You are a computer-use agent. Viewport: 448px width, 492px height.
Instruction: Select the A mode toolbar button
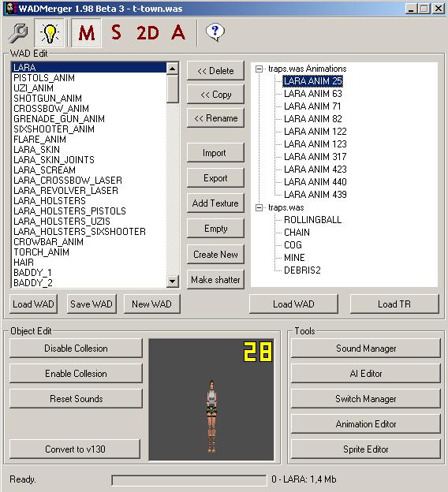pyautogui.click(x=178, y=32)
